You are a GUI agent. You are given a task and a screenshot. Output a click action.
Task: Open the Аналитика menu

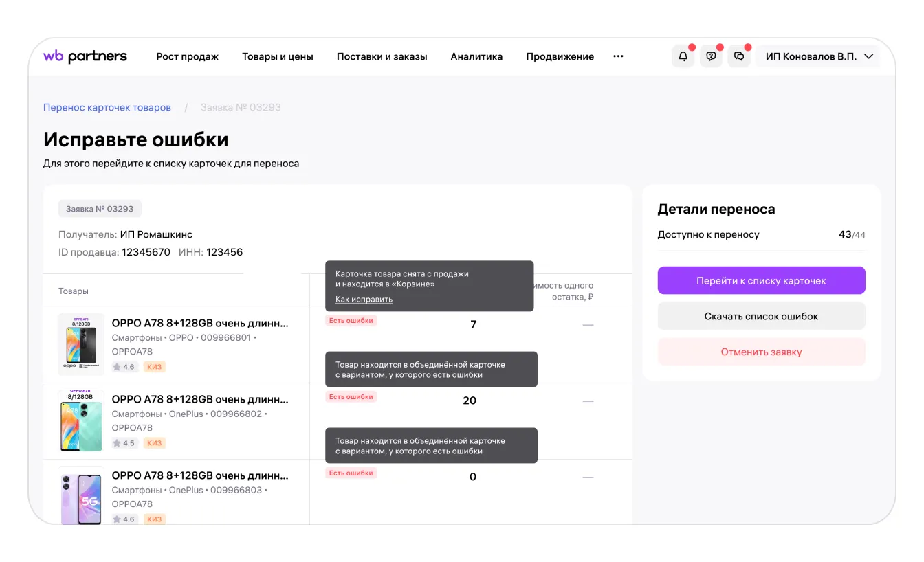(476, 56)
